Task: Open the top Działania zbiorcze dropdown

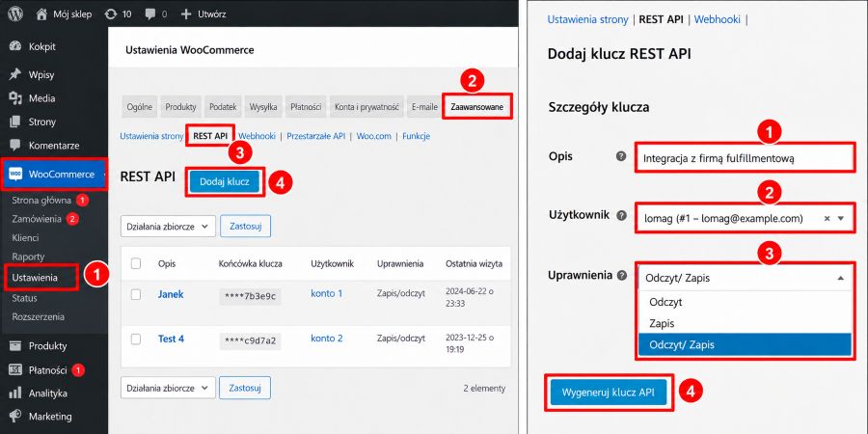Action: pos(168,227)
